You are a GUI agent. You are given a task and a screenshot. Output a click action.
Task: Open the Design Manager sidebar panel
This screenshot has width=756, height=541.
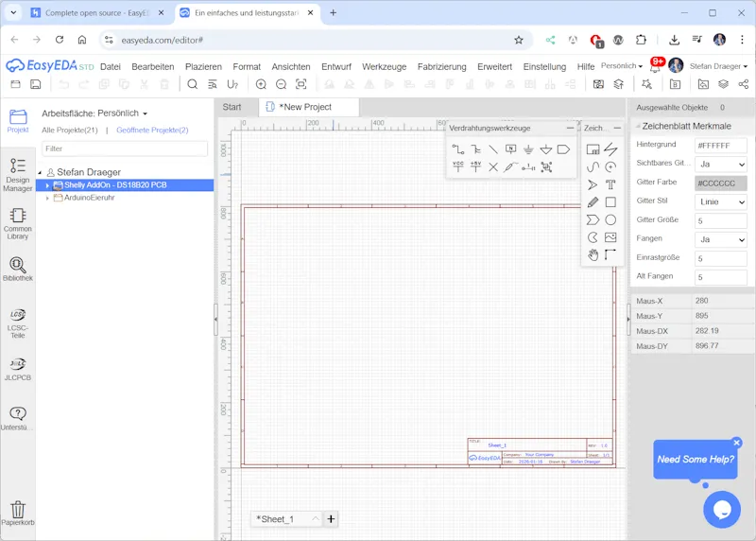(18, 175)
